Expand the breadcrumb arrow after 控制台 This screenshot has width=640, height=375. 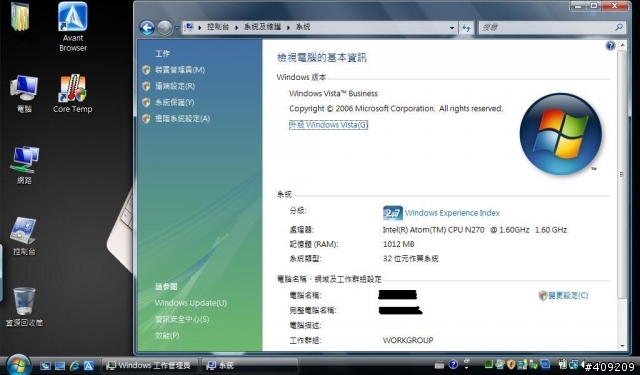coord(236,27)
